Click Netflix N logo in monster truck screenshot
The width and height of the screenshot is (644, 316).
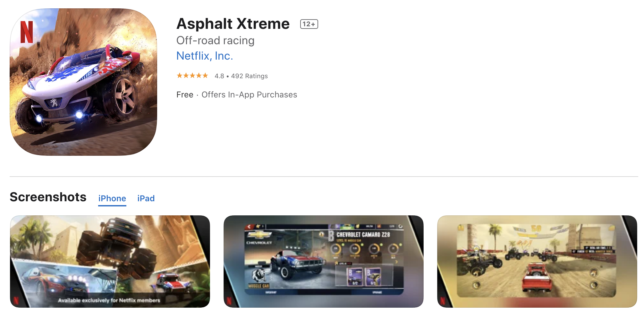[16, 301]
